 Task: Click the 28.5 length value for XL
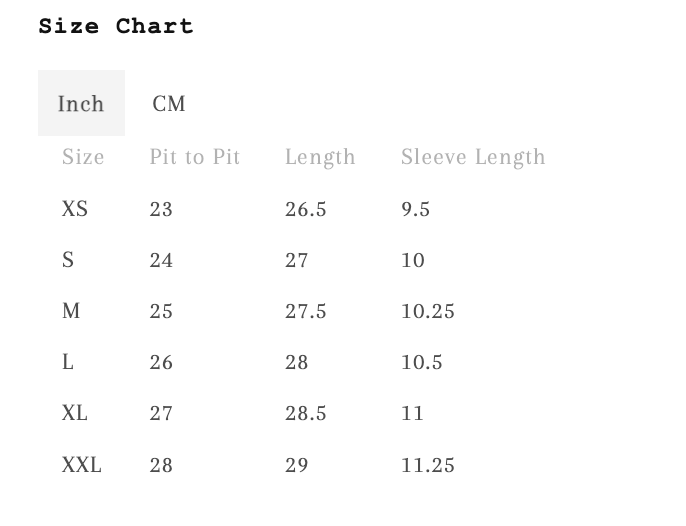click(306, 413)
